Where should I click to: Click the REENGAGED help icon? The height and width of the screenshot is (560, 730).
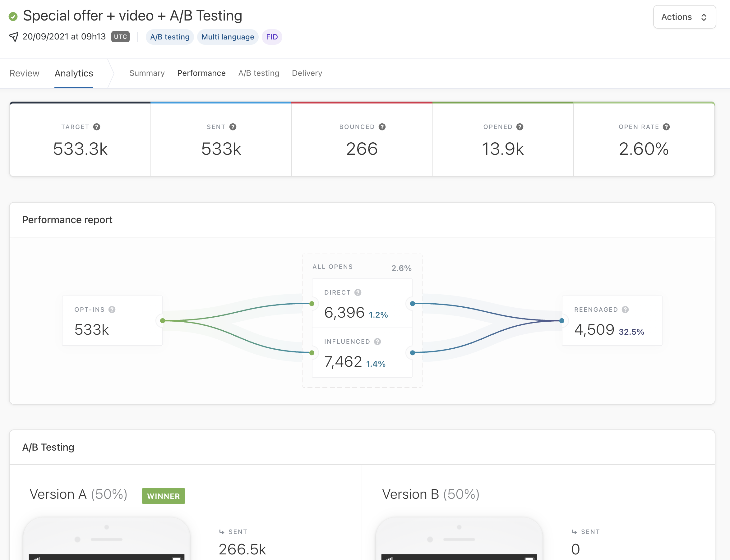point(625,309)
